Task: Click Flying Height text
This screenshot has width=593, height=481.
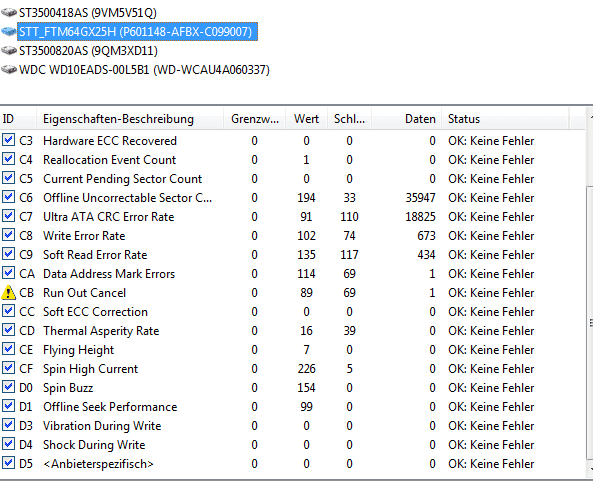Action: coord(78,350)
